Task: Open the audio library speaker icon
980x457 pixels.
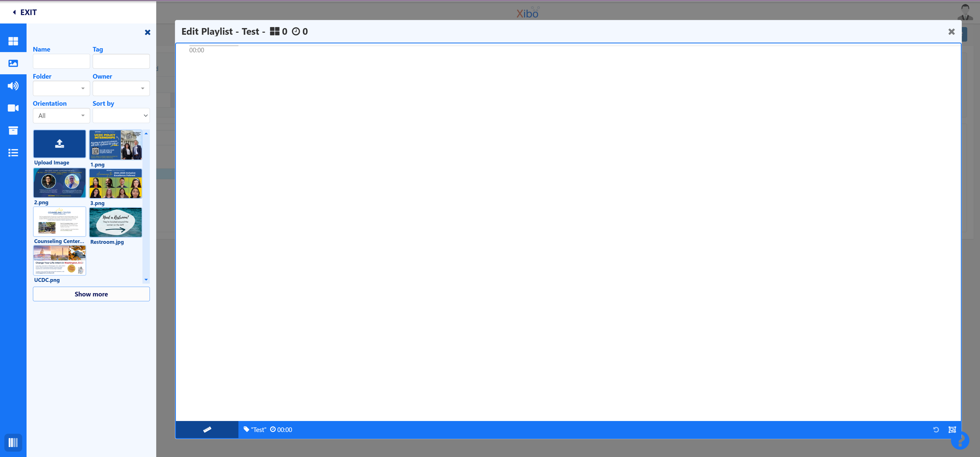Action: click(13, 86)
